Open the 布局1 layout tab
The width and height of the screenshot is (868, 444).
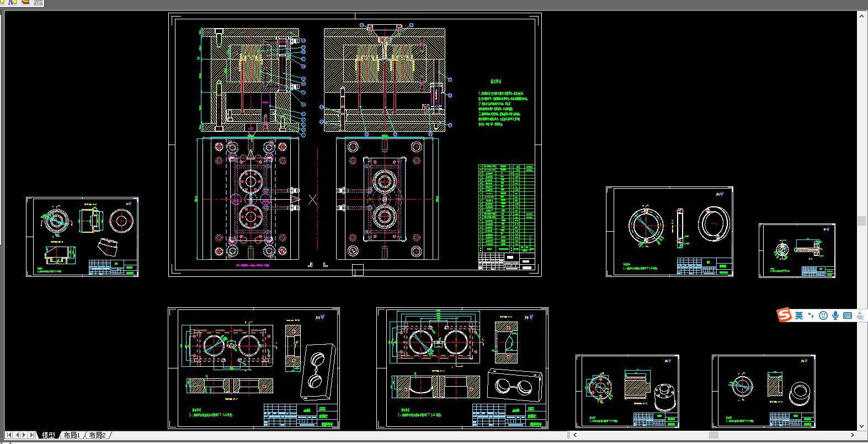point(72,435)
